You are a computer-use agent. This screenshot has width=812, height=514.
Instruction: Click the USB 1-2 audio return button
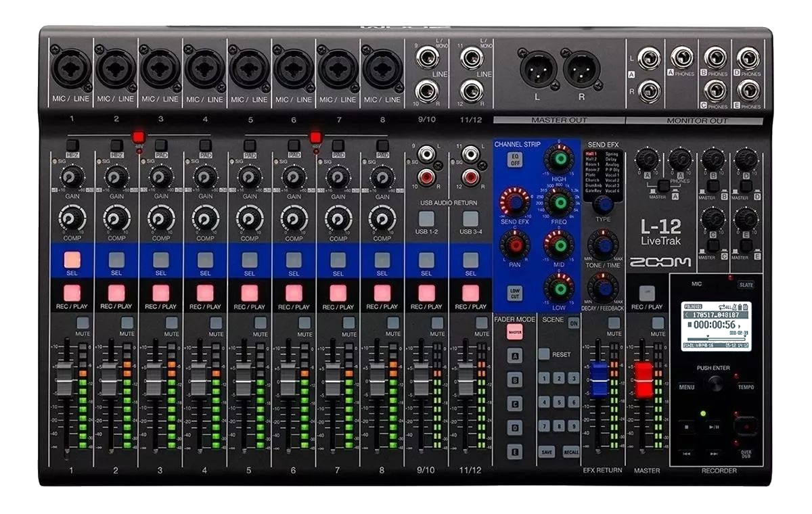point(426,218)
